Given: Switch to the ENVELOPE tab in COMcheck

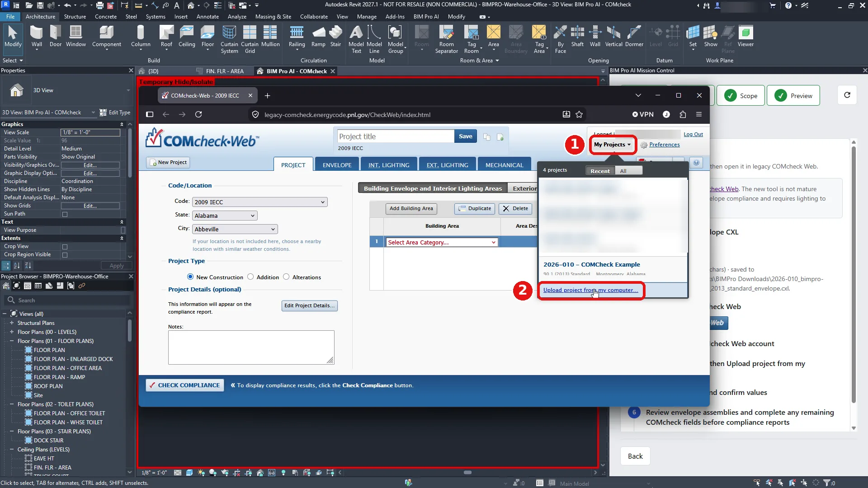Looking at the screenshot, I should click(337, 165).
